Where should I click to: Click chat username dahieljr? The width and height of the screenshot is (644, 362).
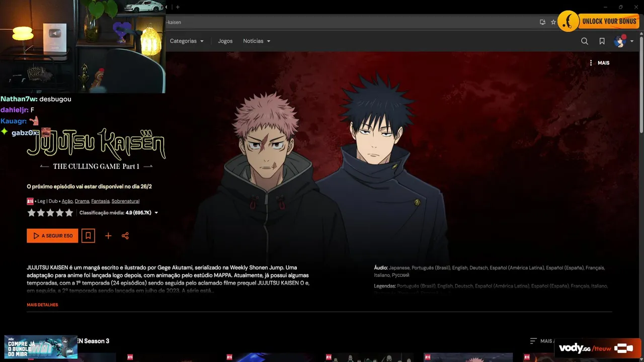click(x=15, y=110)
